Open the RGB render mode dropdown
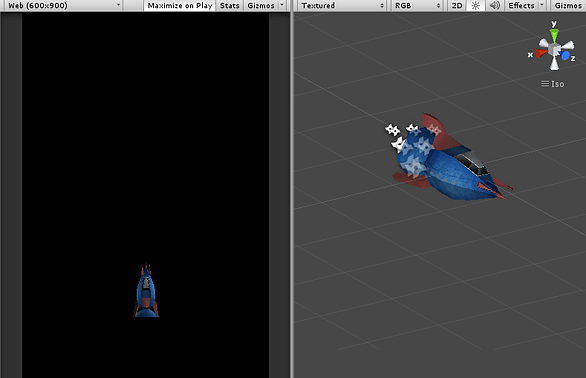 417,5
